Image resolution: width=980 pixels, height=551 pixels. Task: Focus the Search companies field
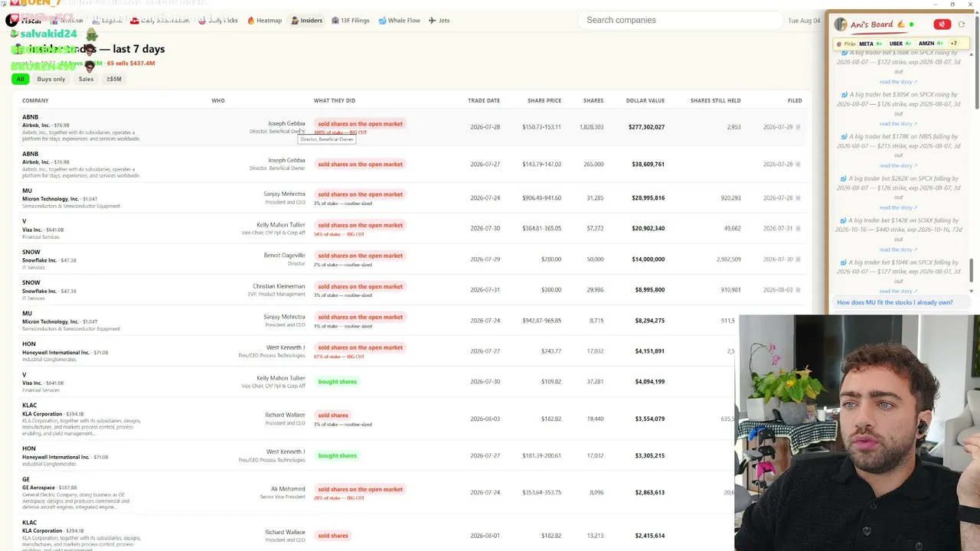681,20
